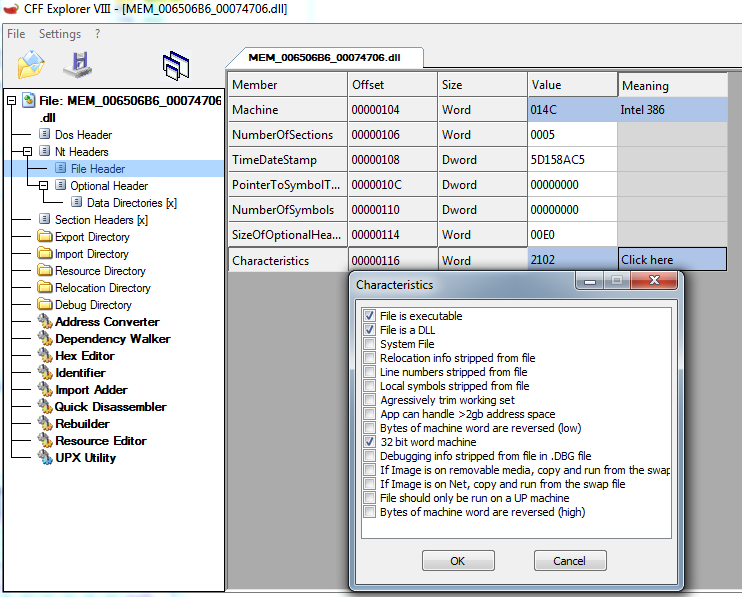The image size is (742, 597).
Task: Enable the System File checkbox
Action: tap(370, 344)
